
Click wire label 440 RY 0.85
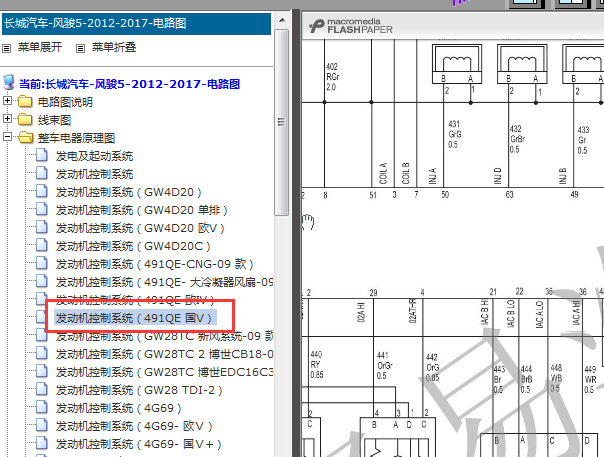coord(317,364)
